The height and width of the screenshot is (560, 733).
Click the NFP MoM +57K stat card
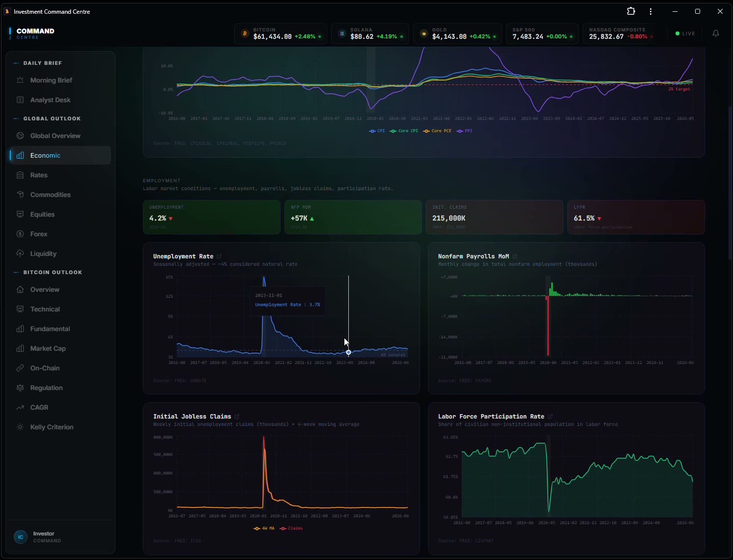pyautogui.click(x=353, y=217)
